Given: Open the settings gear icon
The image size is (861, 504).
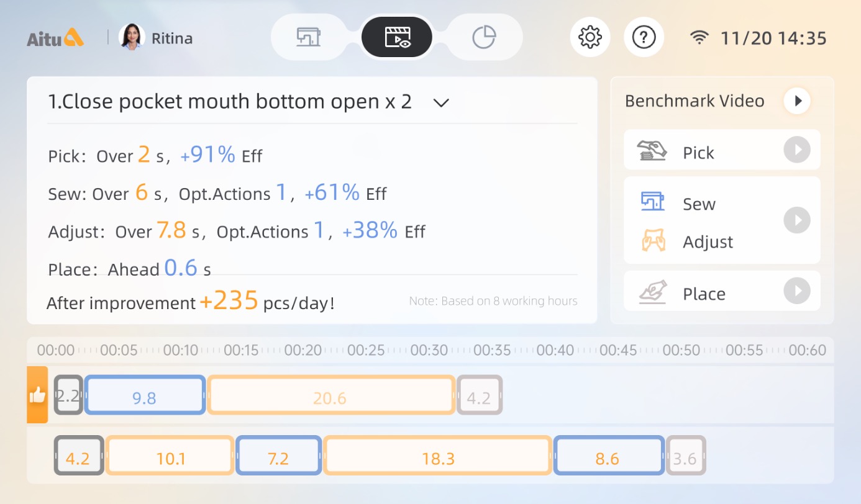Looking at the screenshot, I should (590, 38).
